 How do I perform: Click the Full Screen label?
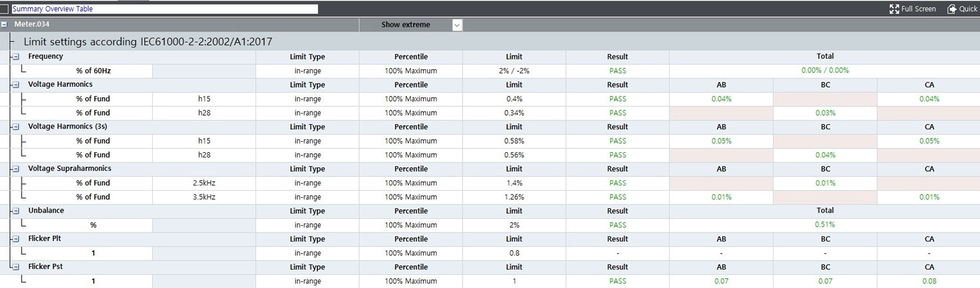tap(918, 9)
